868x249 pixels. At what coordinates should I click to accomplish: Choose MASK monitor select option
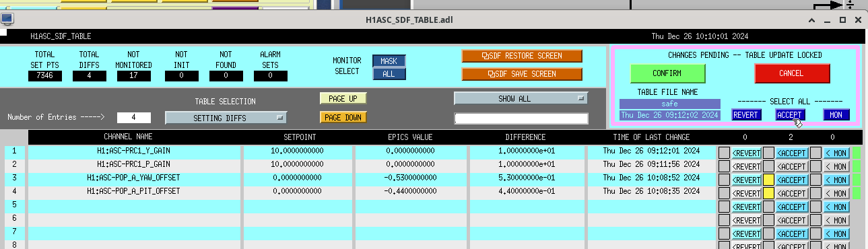[389, 61]
